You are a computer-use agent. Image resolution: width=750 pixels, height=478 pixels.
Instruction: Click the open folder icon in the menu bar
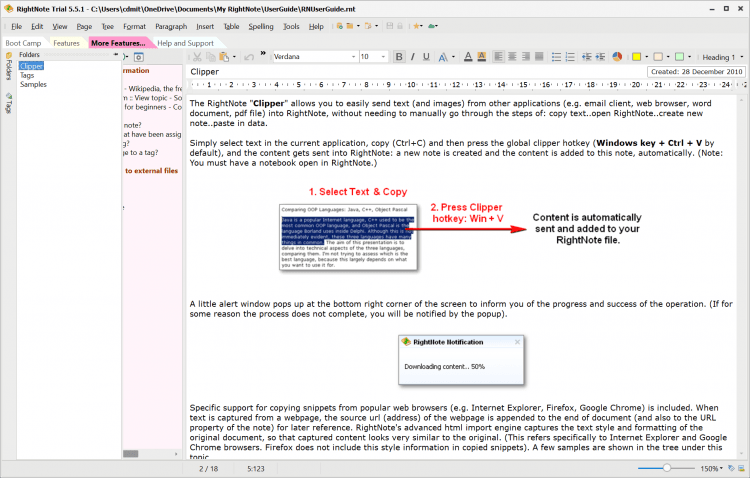(350, 26)
